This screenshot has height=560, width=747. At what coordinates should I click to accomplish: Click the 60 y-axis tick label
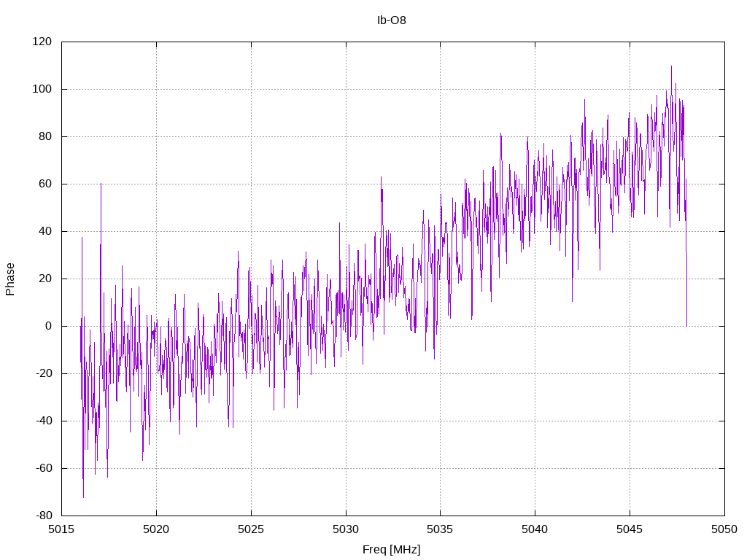(44, 184)
